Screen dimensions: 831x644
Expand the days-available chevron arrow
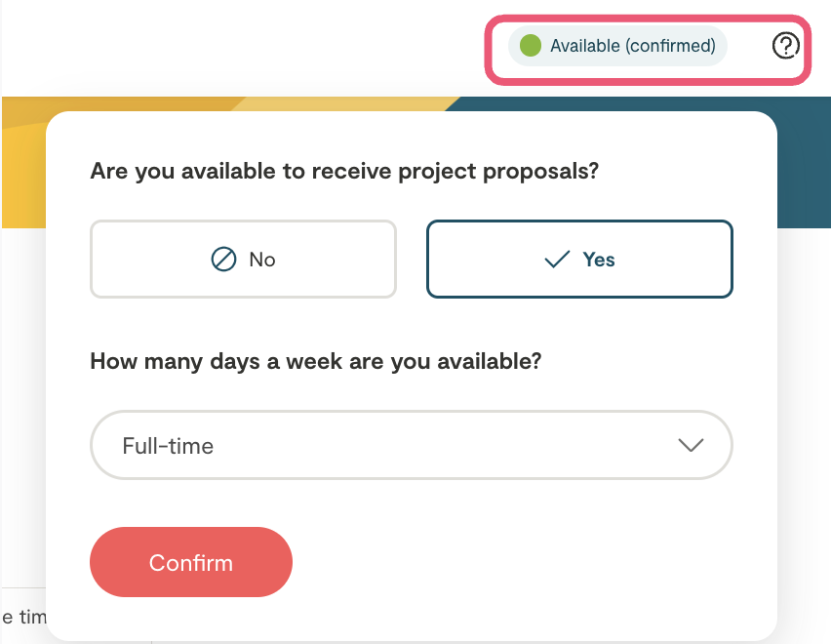click(x=691, y=445)
